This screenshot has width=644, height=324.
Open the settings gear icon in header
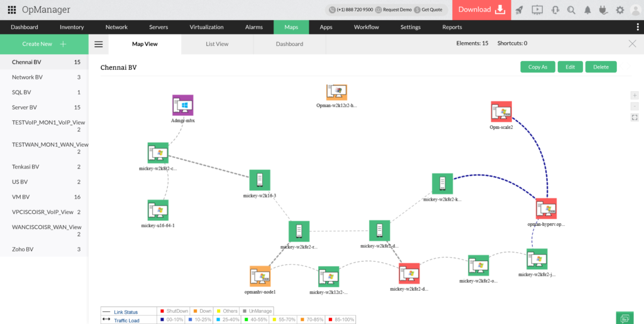click(620, 9)
